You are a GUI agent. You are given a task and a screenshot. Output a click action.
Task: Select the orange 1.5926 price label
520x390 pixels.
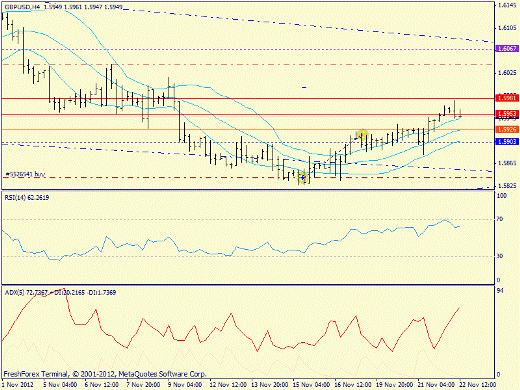pyautogui.click(x=507, y=129)
